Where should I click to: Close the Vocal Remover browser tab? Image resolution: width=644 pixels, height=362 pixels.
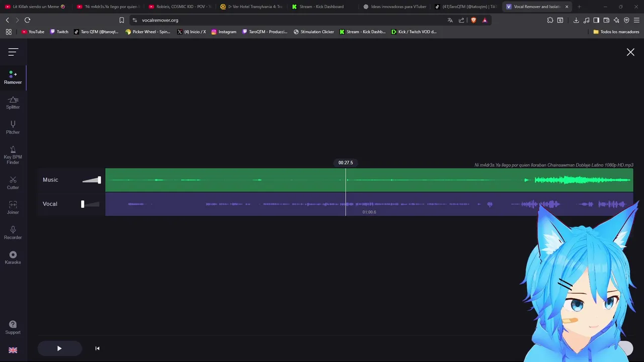[x=567, y=7]
